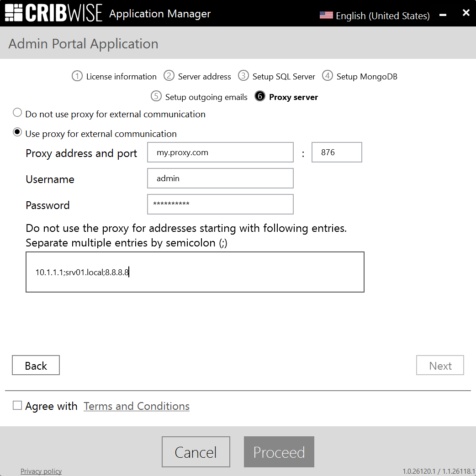This screenshot has width=476, height=476.
Task: Click the Admin Portal Application heading
Action: click(x=83, y=44)
